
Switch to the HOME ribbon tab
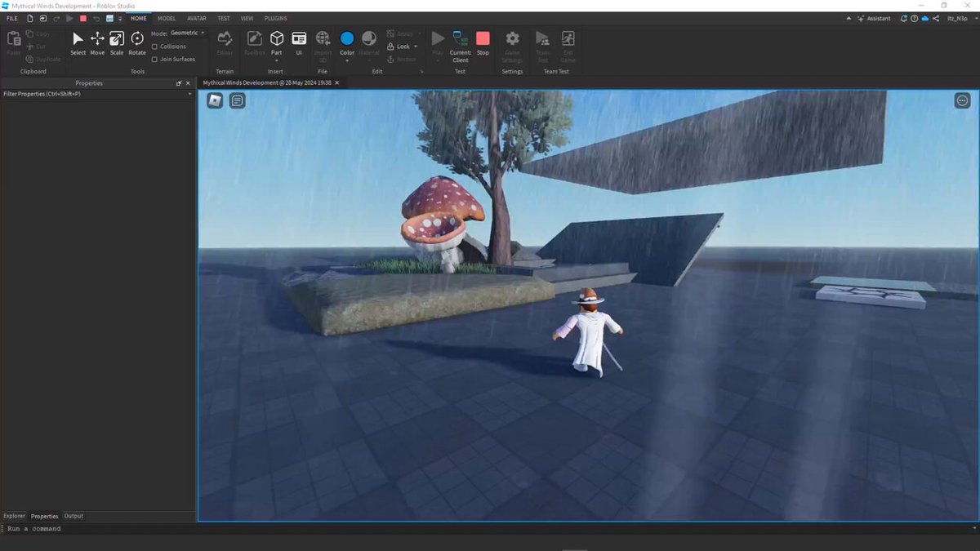coord(139,18)
